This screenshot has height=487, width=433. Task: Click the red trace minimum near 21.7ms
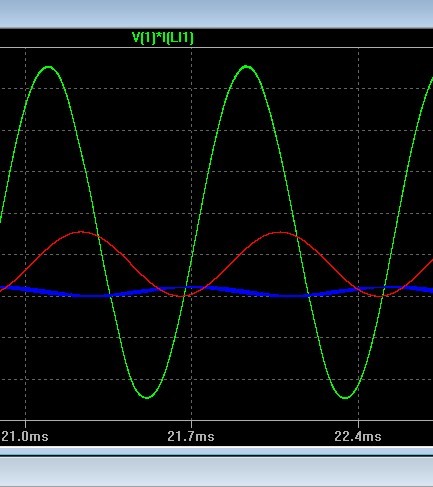pyautogui.click(x=182, y=295)
